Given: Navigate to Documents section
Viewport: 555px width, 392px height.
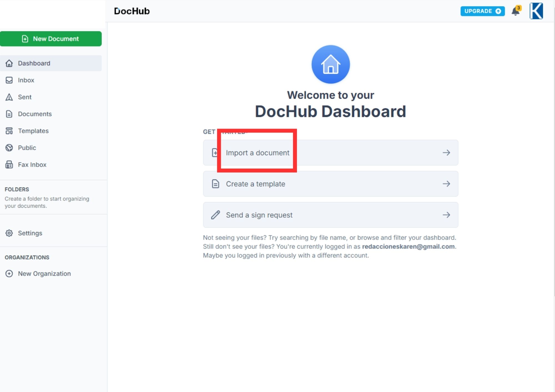Looking at the screenshot, I should pos(35,114).
